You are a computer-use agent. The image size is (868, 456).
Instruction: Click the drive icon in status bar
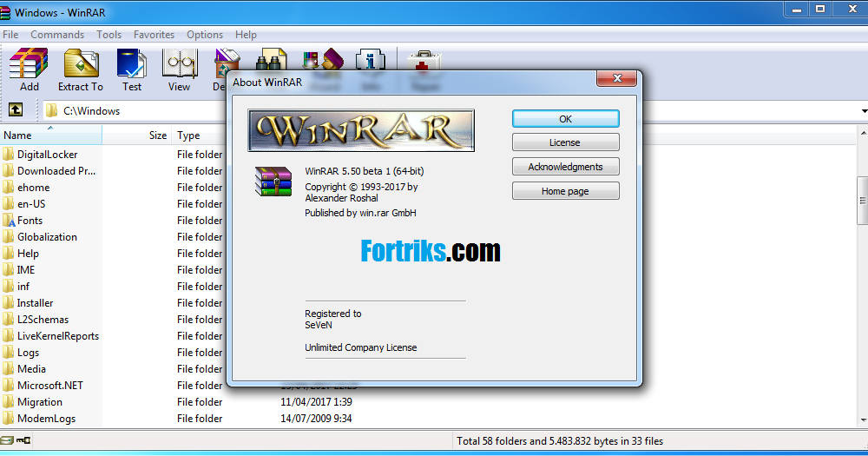[x=7, y=440]
